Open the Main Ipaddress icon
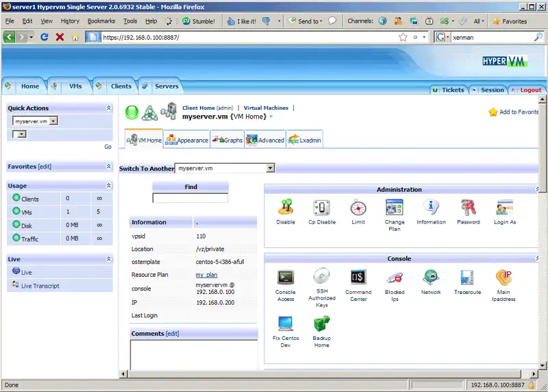 (503, 278)
